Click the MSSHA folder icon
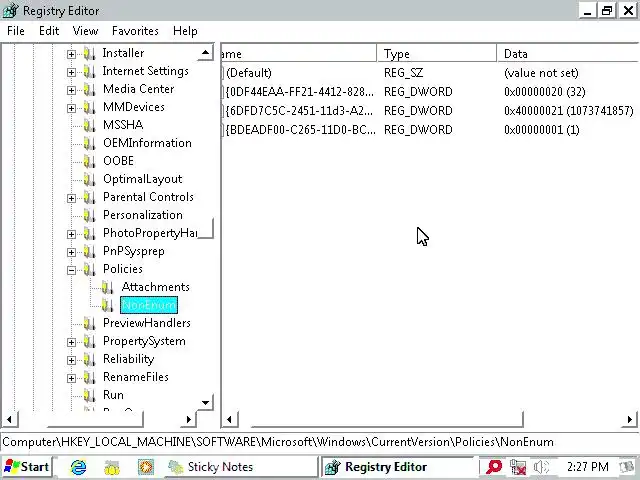This screenshot has width=640, height=480. 89,125
